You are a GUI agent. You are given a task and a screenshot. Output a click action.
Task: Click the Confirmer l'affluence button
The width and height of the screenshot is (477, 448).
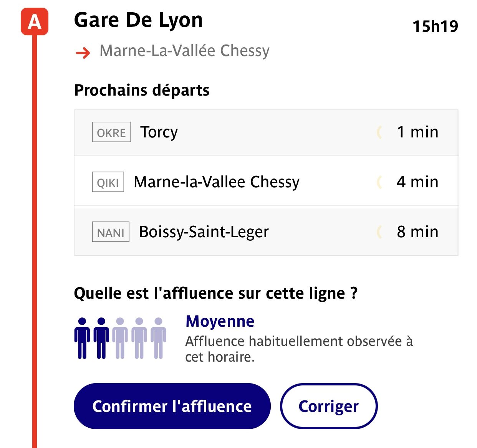coord(172,406)
